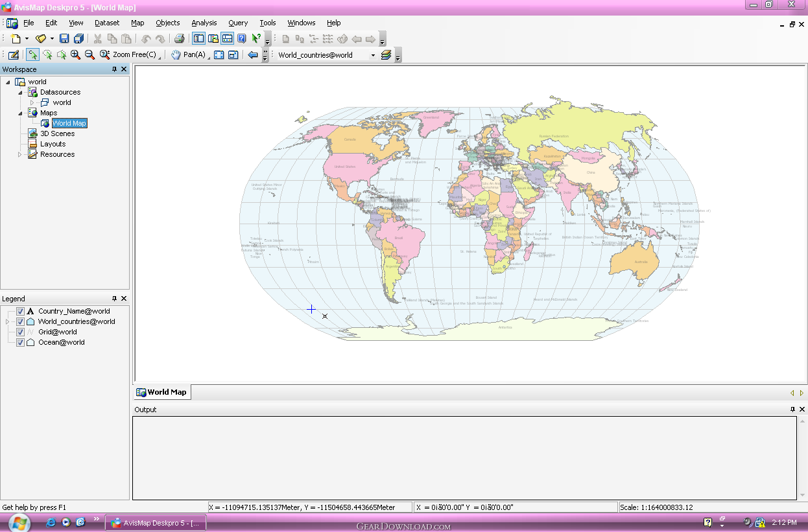Uncheck the Grid@world layer checkbox
808x532 pixels.
click(21, 332)
